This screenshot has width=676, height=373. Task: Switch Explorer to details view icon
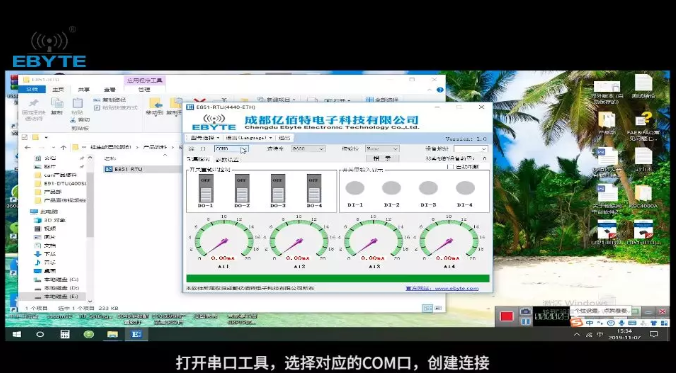coord(427,308)
